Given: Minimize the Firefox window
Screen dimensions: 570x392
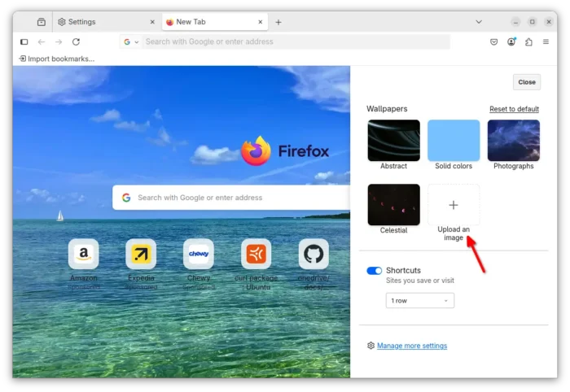Looking at the screenshot, I should coord(515,22).
